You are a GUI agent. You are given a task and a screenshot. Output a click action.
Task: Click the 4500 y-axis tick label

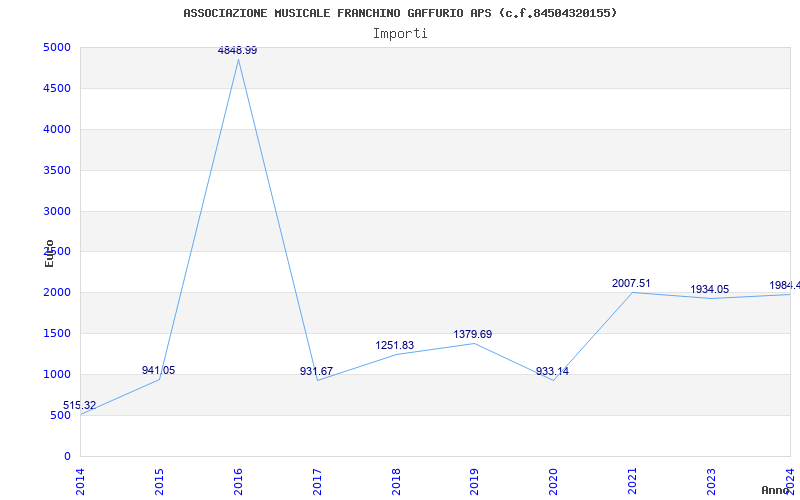coord(57,88)
